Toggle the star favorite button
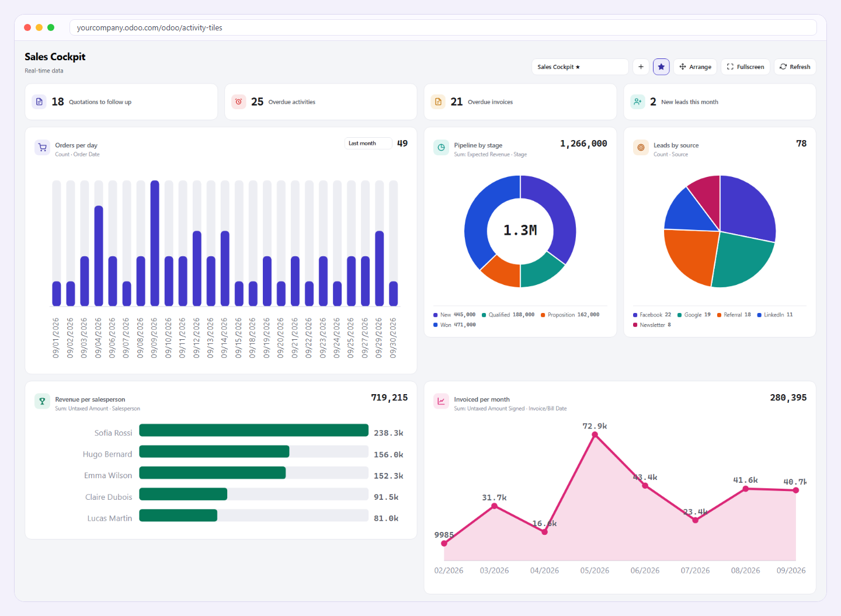This screenshot has height=616, width=841. point(661,67)
